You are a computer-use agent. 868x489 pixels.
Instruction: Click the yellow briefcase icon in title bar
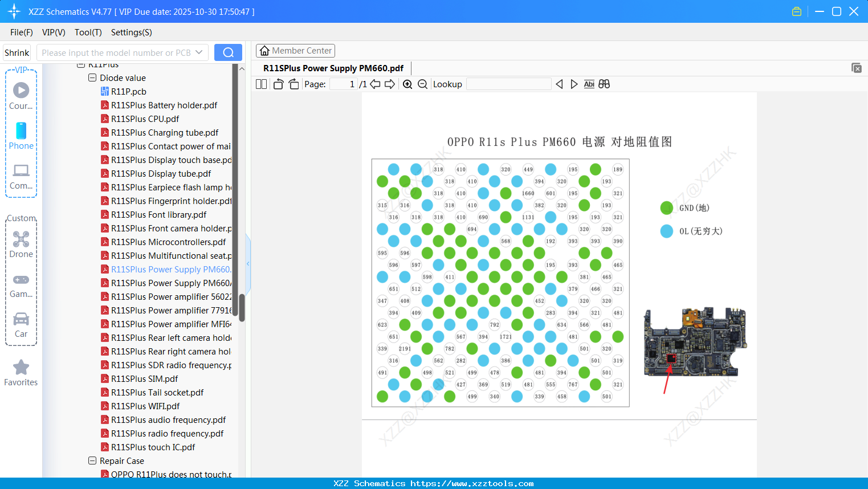click(x=797, y=11)
